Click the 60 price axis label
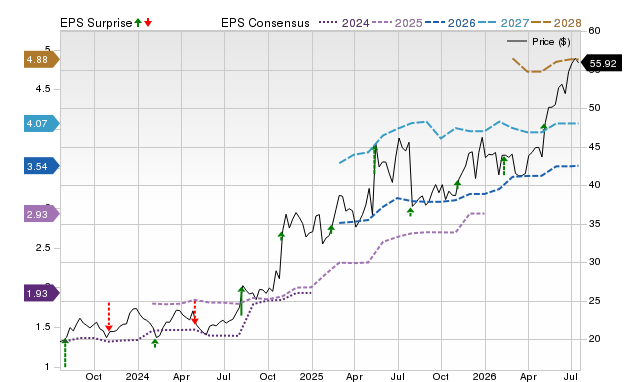 595,31
